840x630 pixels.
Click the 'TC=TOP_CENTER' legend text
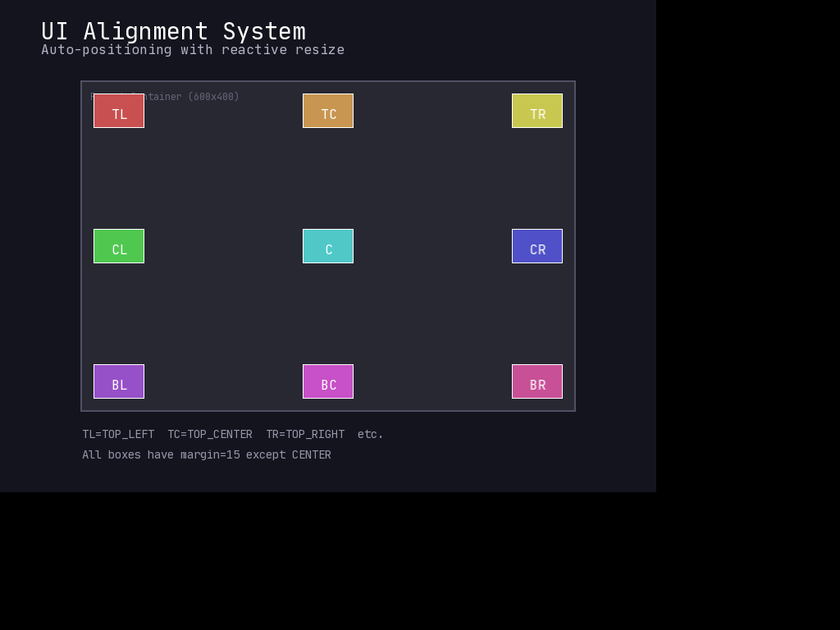pos(210,435)
